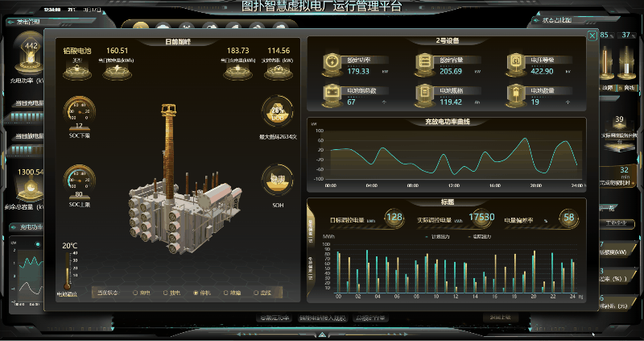The image size is (644, 341).
Task: Click the 状态占比图 header at top right
Action: pyautogui.click(x=557, y=20)
